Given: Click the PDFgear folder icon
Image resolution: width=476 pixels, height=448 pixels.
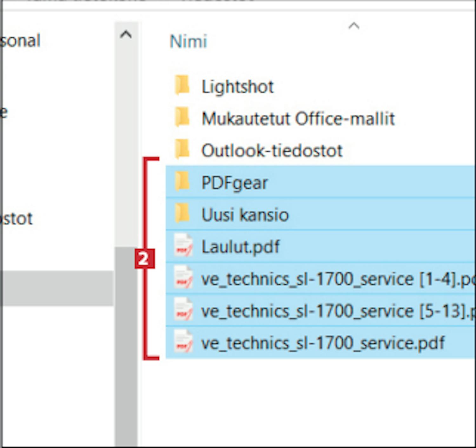Looking at the screenshot, I should pyautogui.click(x=182, y=182).
